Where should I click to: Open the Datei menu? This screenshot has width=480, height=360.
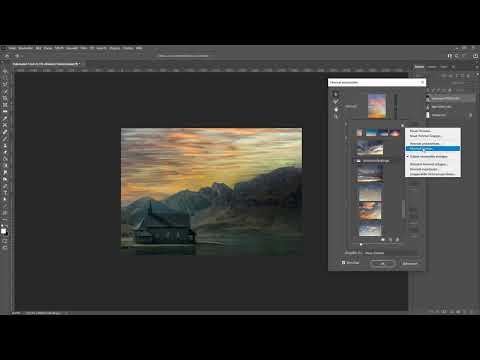point(12,48)
